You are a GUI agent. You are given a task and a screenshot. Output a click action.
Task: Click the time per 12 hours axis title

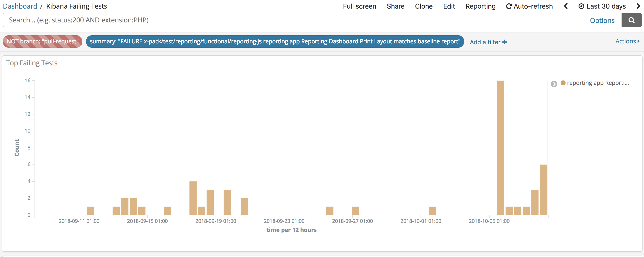291,230
